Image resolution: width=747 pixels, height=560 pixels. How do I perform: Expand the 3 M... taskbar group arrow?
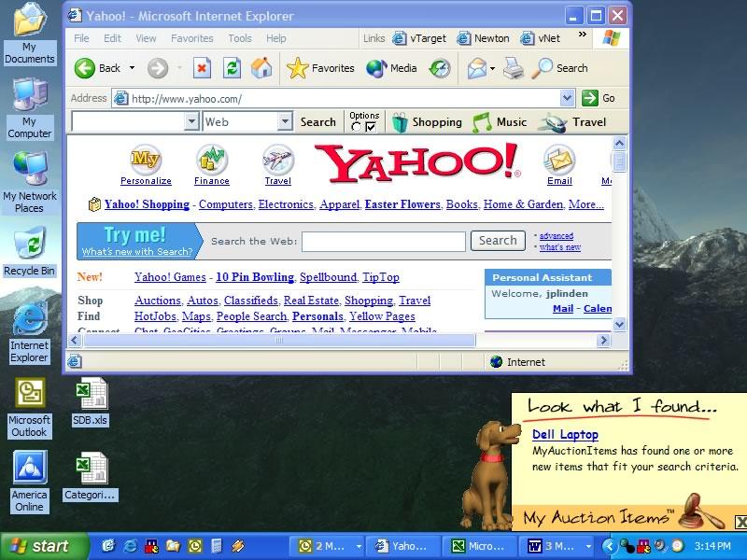(589, 546)
